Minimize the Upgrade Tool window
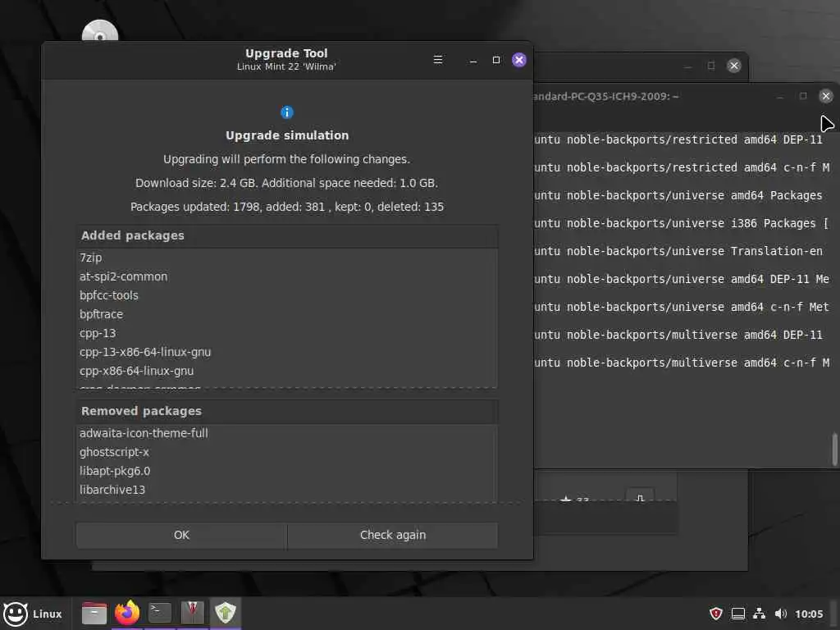The width and height of the screenshot is (840, 630). click(x=472, y=60)
